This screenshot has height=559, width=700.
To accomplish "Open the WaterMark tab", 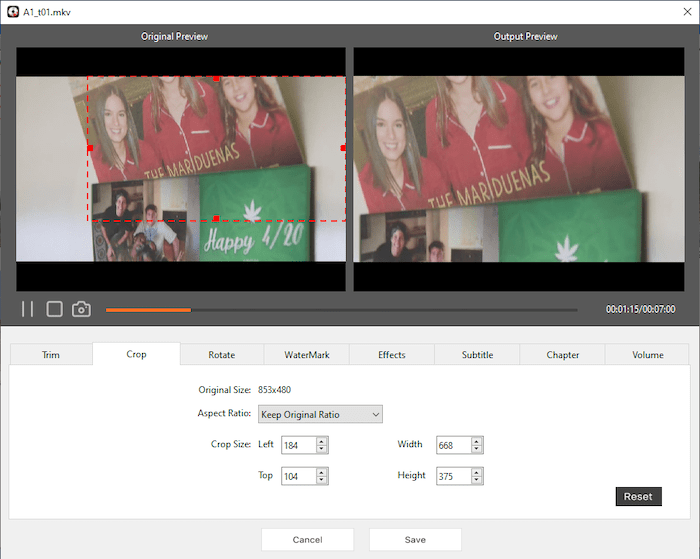I will point(306,354).
